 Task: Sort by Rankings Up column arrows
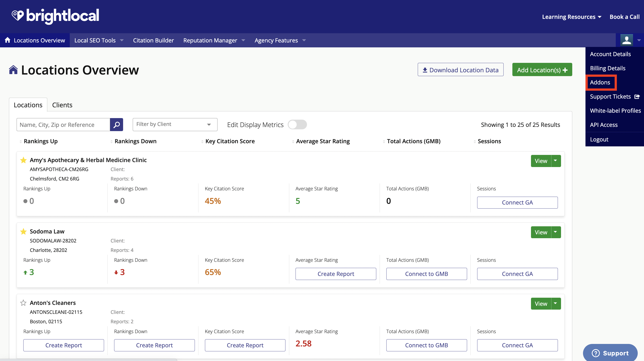pyautogui.click(x=21, y=142)
